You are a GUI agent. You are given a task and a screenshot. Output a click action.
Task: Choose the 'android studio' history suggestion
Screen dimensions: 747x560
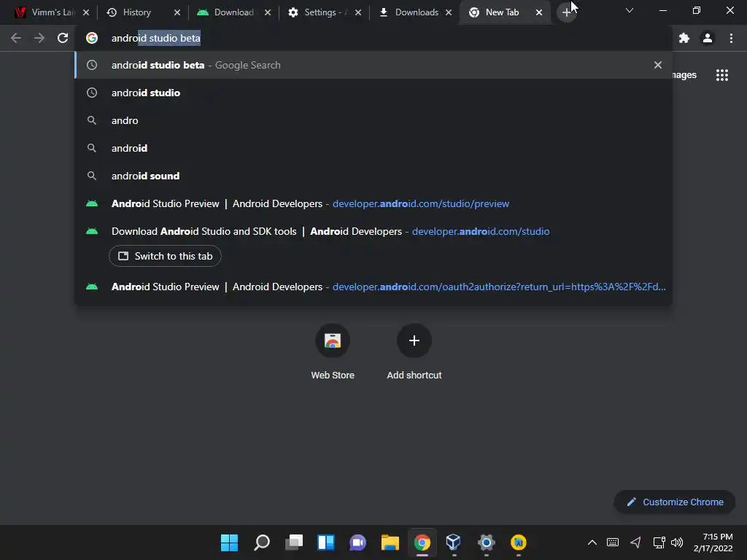[373, 93]
